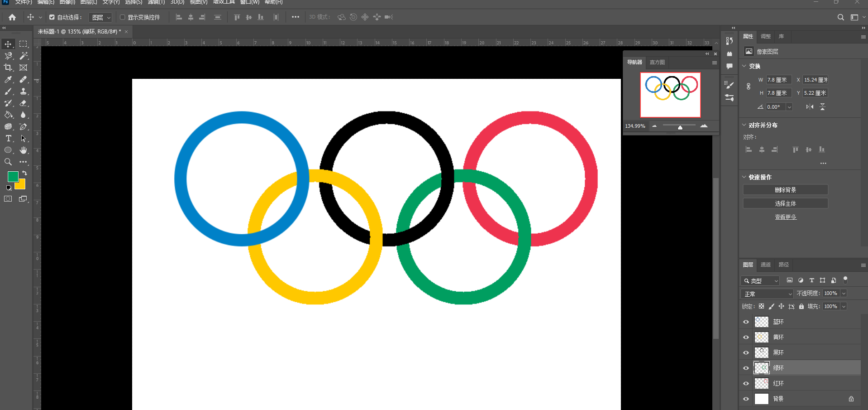
Task: Select the Paint Bucket tool
Action: pyautogui.click(x=8, y=115)
